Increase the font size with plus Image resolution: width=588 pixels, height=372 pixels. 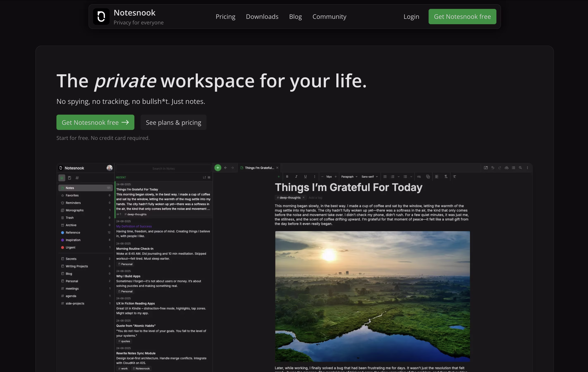coord(336,176)
